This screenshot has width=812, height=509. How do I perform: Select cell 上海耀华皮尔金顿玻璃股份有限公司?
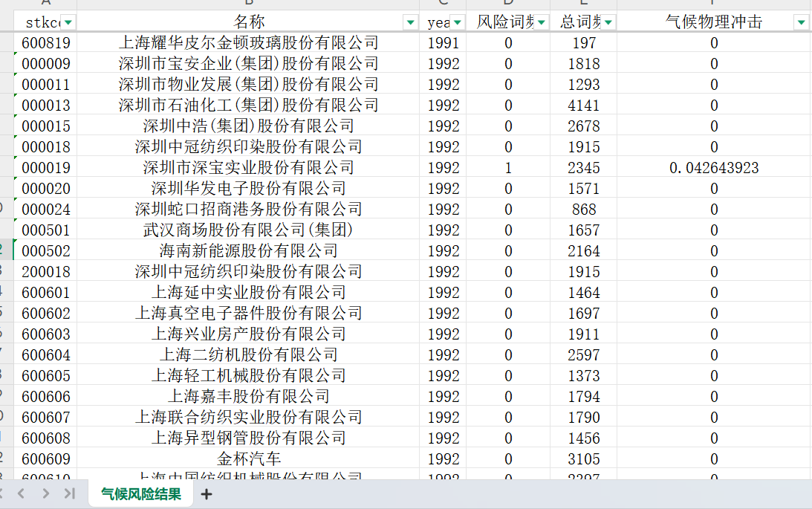[x=248, y=42]
